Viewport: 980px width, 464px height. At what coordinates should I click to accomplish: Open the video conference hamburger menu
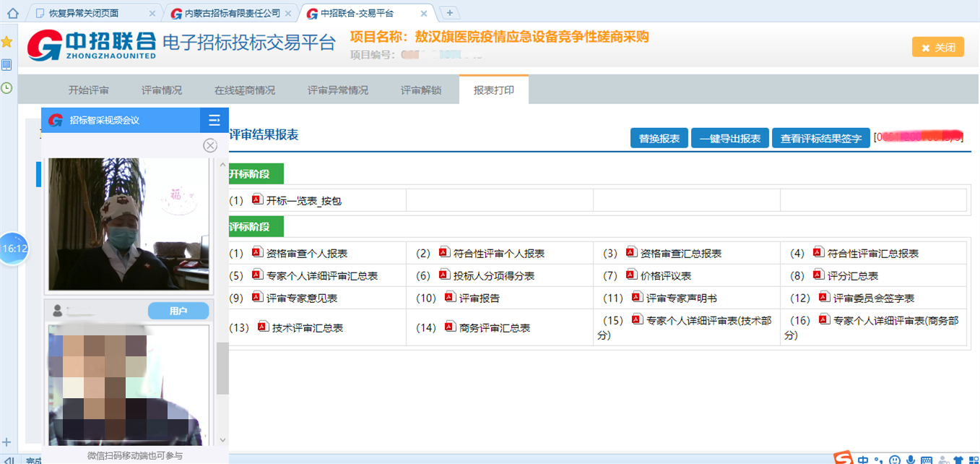(x=214, y=120)
